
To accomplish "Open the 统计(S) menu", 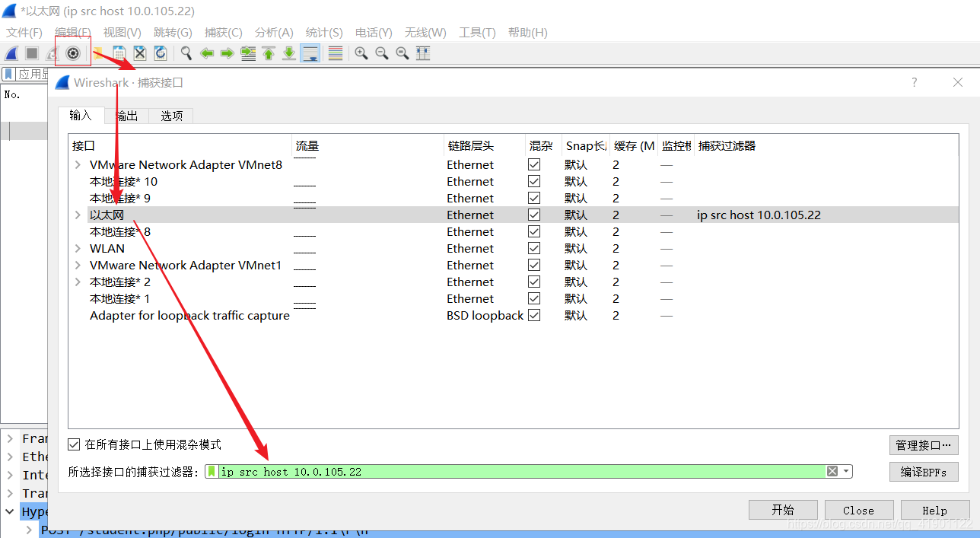I will click(x=324, y=33).
